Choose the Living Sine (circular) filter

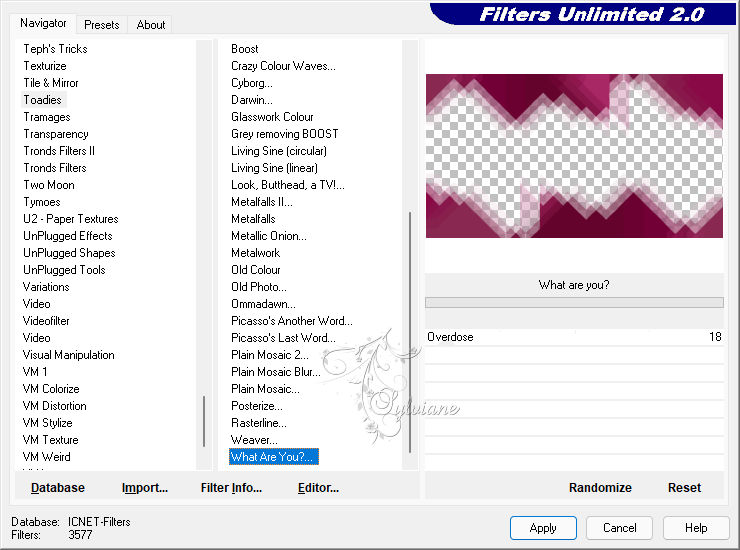click(x=279, y=151)
